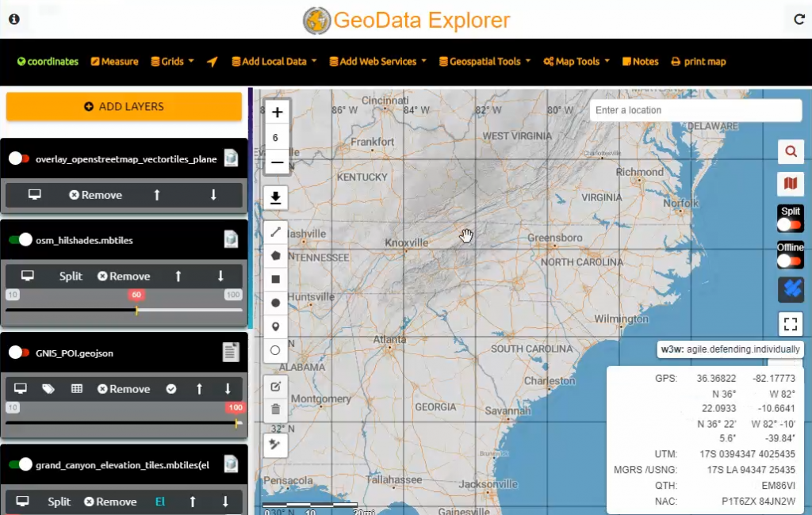Move overlay_openstreetmap_vectortiles_plane layer down
Screen dimensions: 812x515
pos(213,195)
